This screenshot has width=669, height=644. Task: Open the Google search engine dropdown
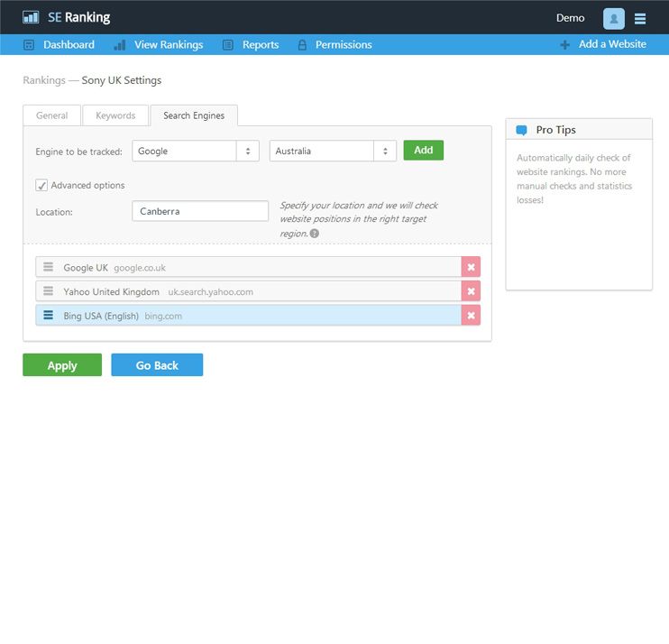196,151
